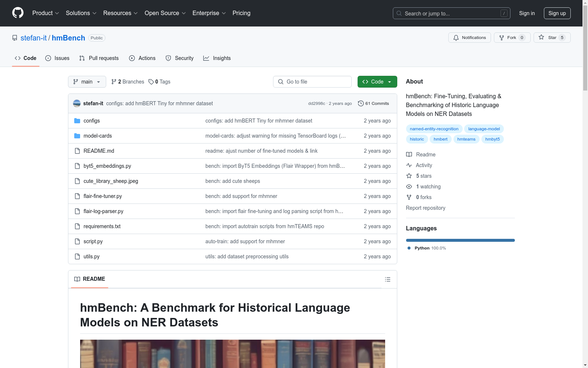Expand the Open Source menu
Viewport: 588px width, 368px height.
[165, 13]
